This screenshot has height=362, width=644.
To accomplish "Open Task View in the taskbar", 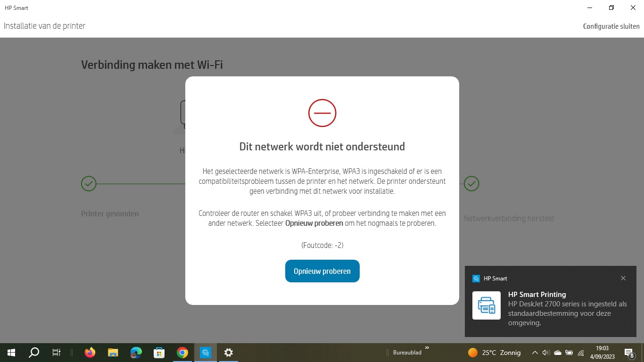I will (56, 353).
